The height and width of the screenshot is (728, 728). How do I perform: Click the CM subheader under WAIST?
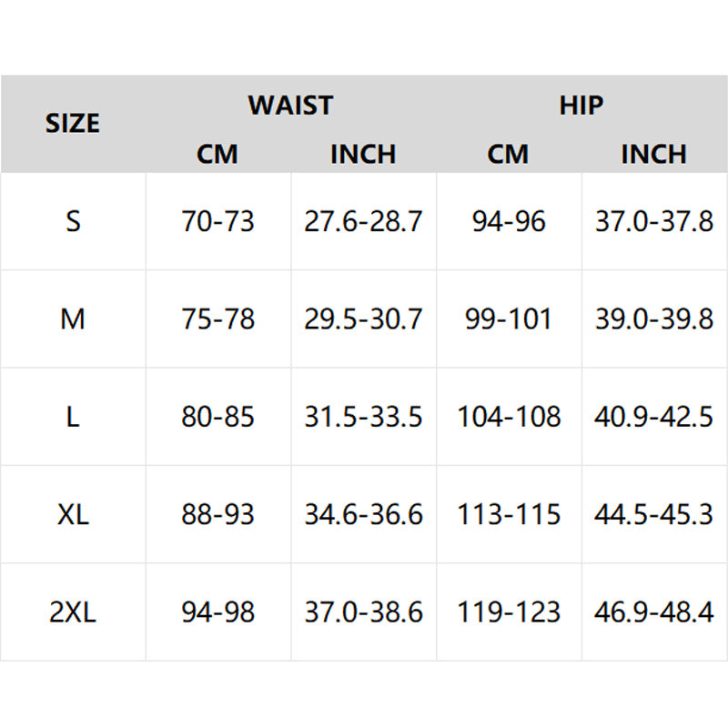pyautogui.click(x=217, y=154)
